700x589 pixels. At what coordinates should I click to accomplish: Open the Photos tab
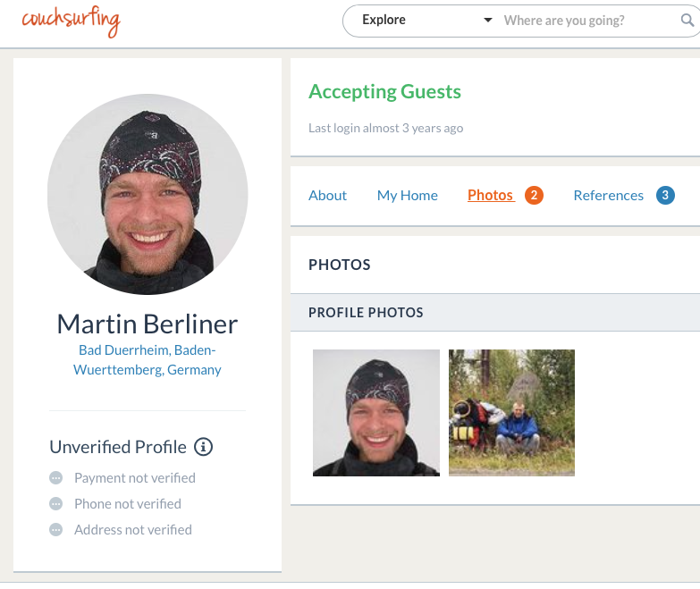tap(491, 196)
